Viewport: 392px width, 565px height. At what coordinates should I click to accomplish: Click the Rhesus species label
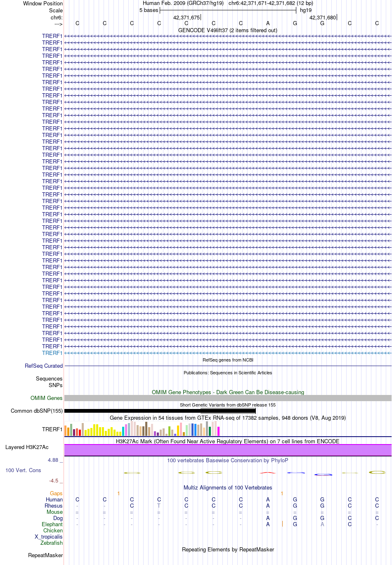[x=54, y=506]
